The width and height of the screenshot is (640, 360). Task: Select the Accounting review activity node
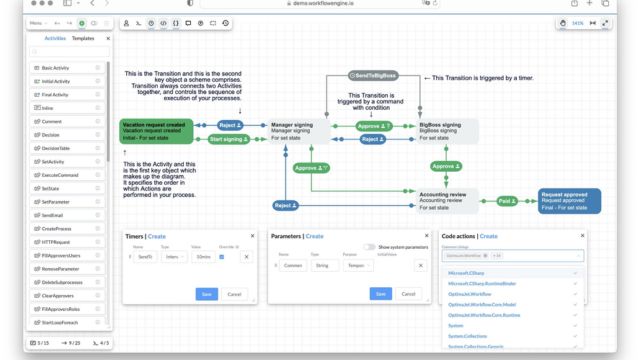tap(447, 201)
